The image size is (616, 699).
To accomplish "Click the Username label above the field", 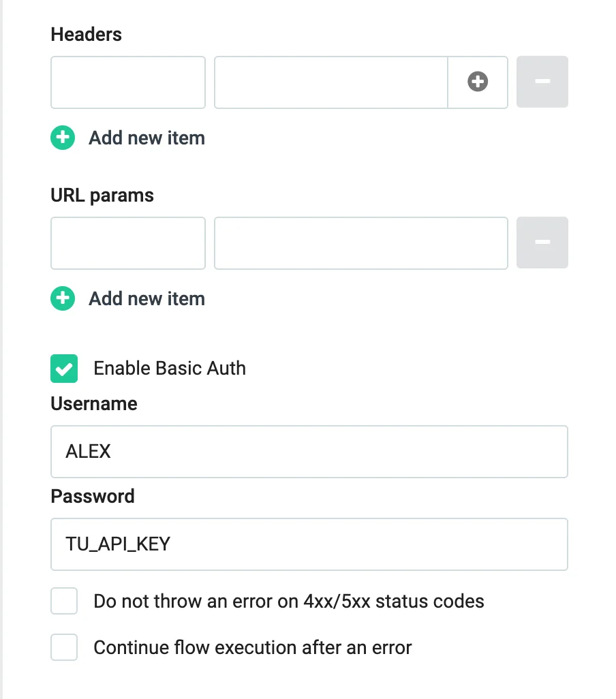I will (x=94, y=403).
